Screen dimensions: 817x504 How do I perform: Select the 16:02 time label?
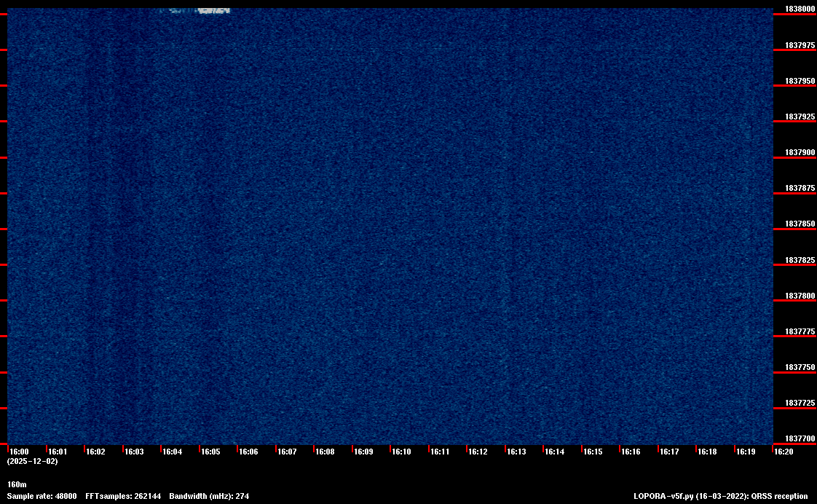click(x=96, y=452)
